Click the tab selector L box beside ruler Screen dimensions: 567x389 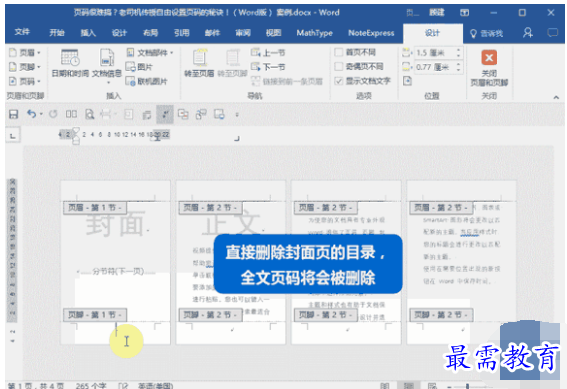pyautogui.click(x=13, y=136)
